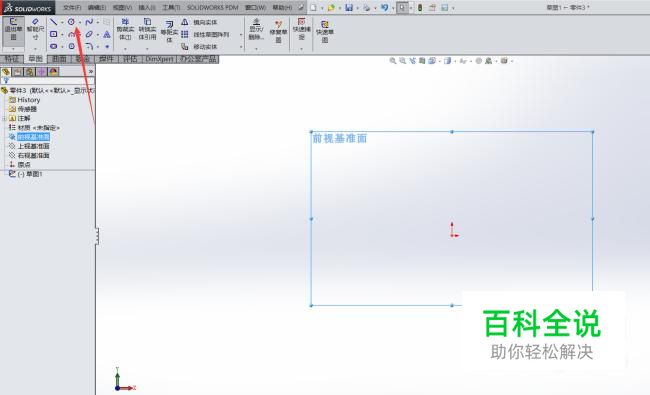Open the Line tool dropdown arrow

62,22
